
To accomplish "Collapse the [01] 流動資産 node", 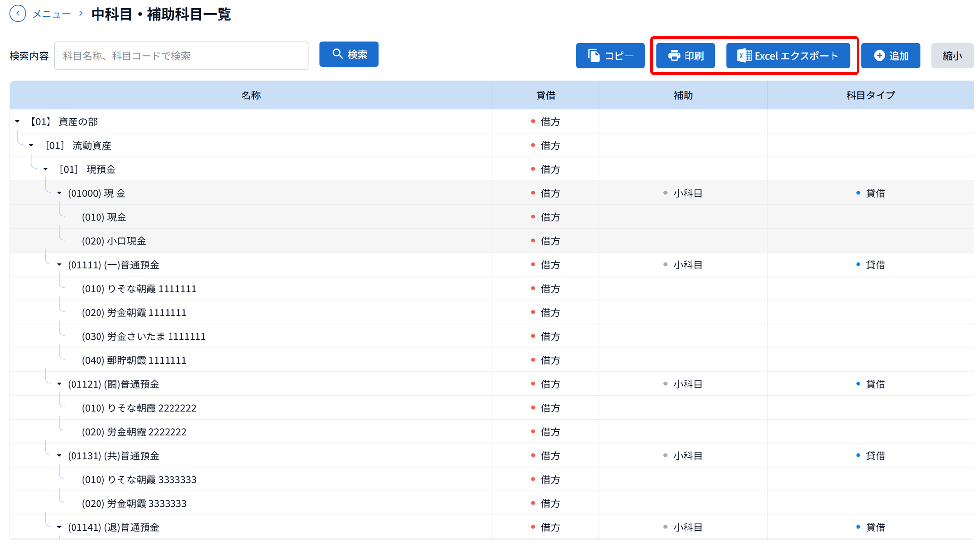I will [x=31, y=145].
